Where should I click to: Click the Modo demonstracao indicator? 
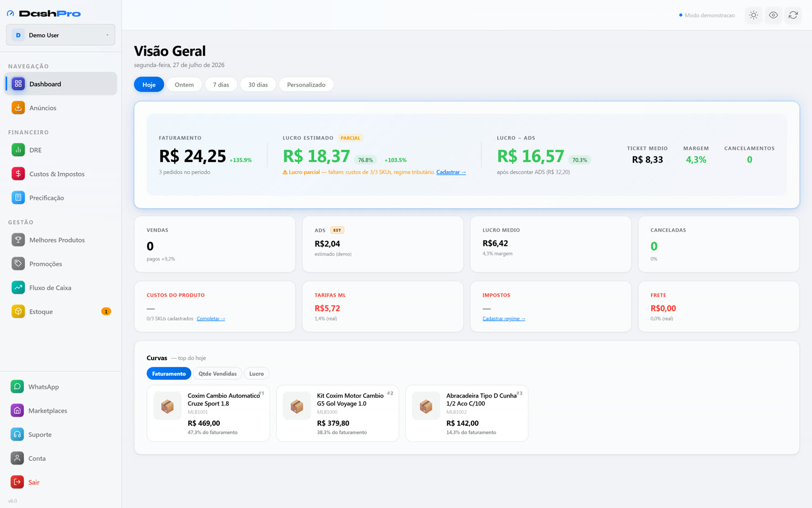(x=707, y=15)
